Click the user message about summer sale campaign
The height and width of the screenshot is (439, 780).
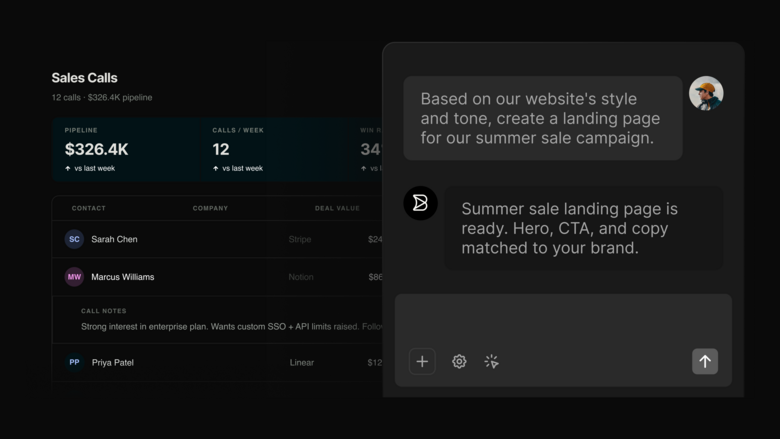click(x=543, y=118)
